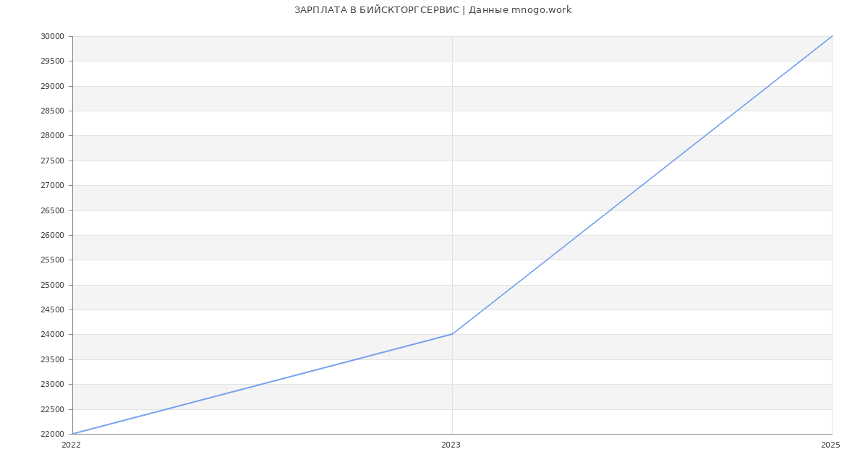The height and width of the screenshot is (470, 868).
Task: Click the 30000 y-axis label
Action: pos(52,37)
